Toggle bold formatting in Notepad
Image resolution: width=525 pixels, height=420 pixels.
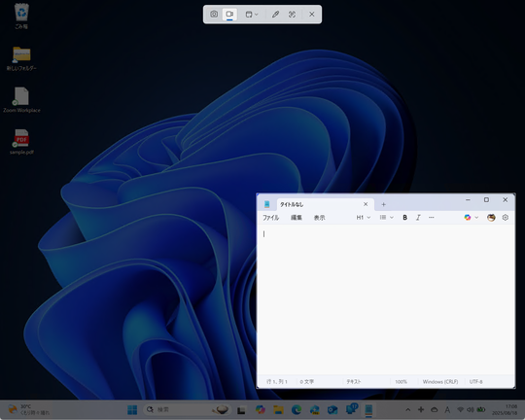404,218
